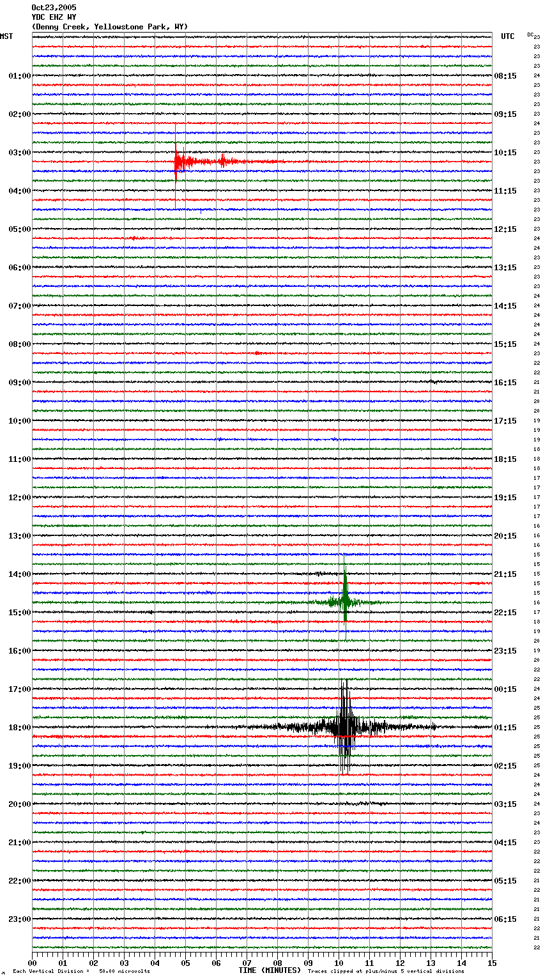Click the date header Oct23,2005
The image size is (543, 980).
[54, 8]
